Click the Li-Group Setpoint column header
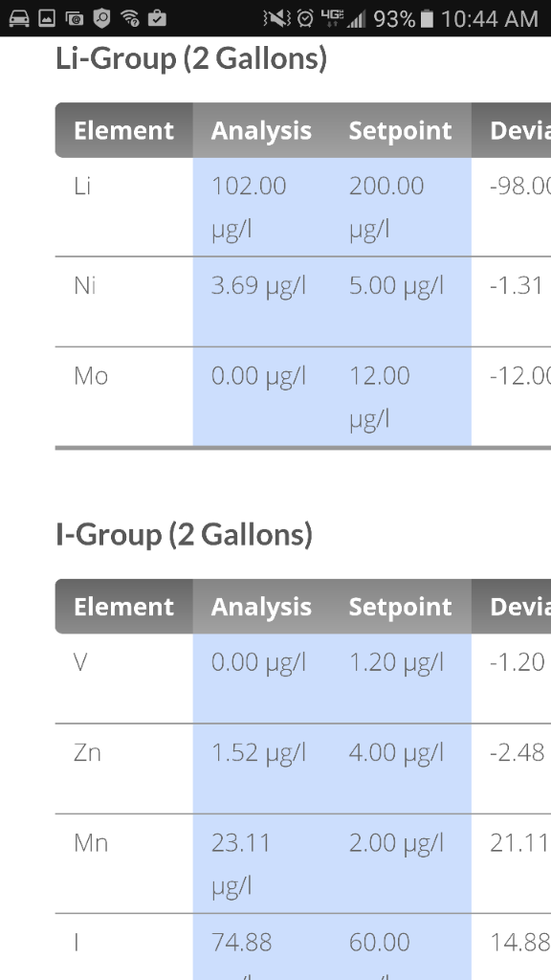The image size is (551, 980). click(x=401, y=130)
